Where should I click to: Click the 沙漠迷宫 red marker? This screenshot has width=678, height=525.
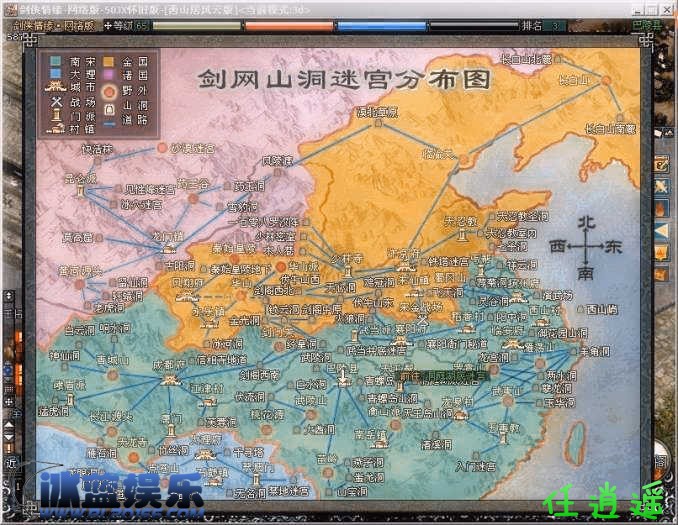pos(162,148)
